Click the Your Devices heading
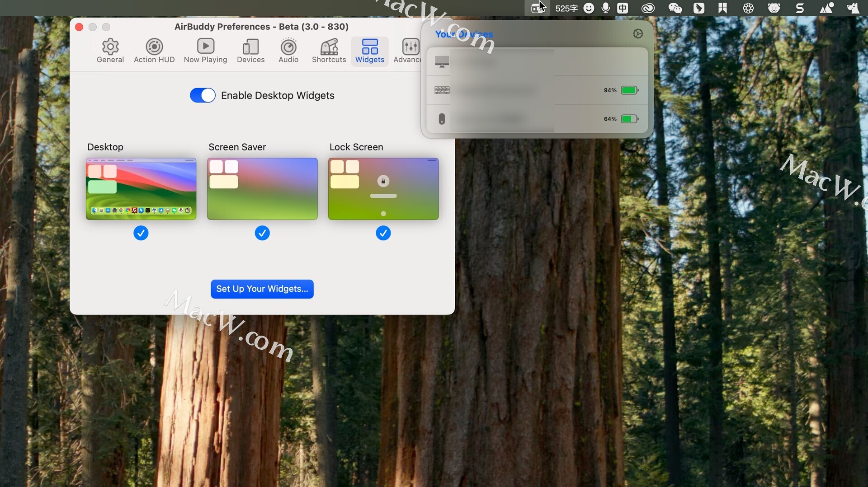 point(464,34)
